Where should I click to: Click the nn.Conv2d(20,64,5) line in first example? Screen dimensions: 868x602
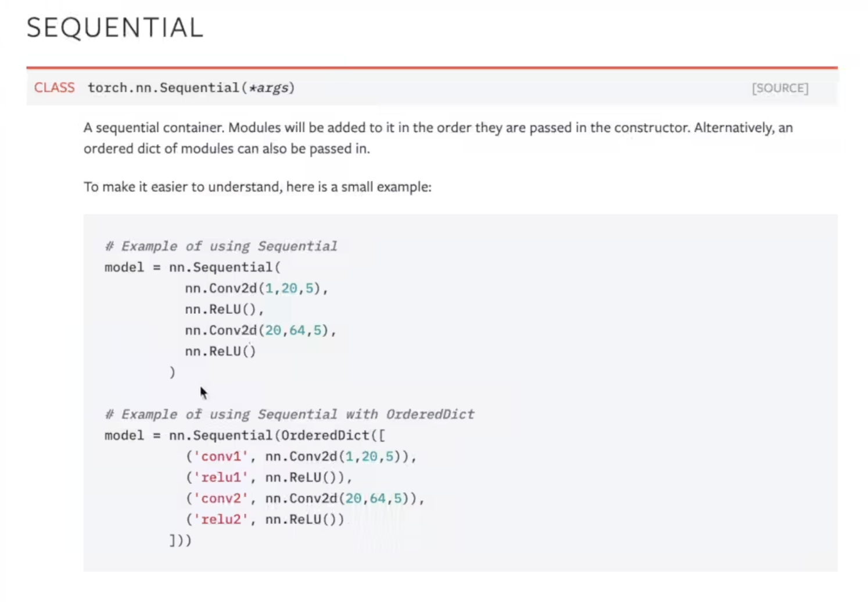(x=260, y=330)
